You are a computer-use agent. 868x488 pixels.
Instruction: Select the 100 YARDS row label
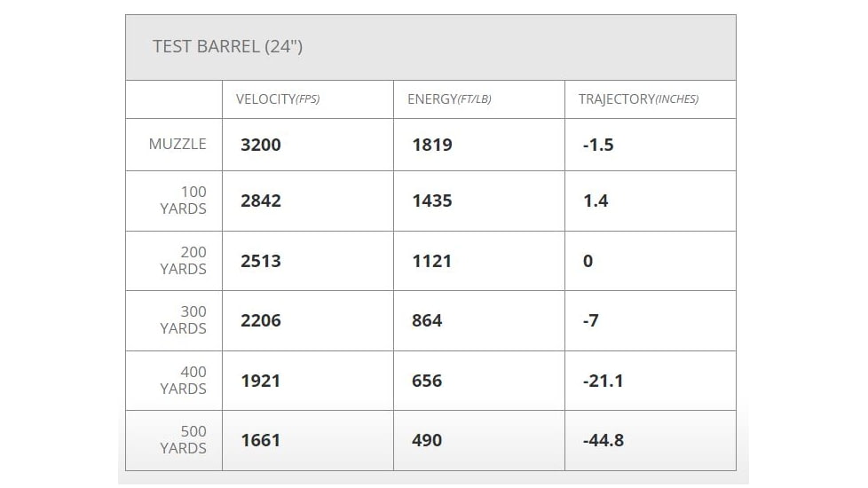tap(184, 201)
